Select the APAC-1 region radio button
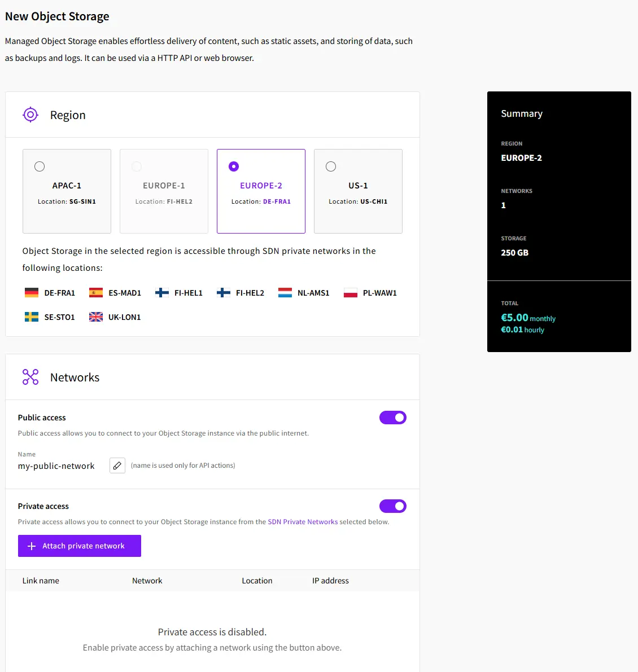This screenshot has width=638, height=672. tap(40, 166)
